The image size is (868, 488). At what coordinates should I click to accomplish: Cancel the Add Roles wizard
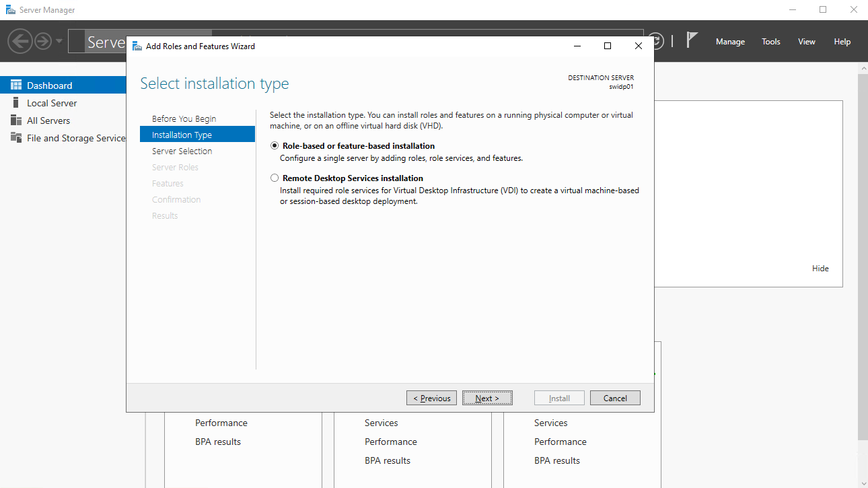(615, 398)
